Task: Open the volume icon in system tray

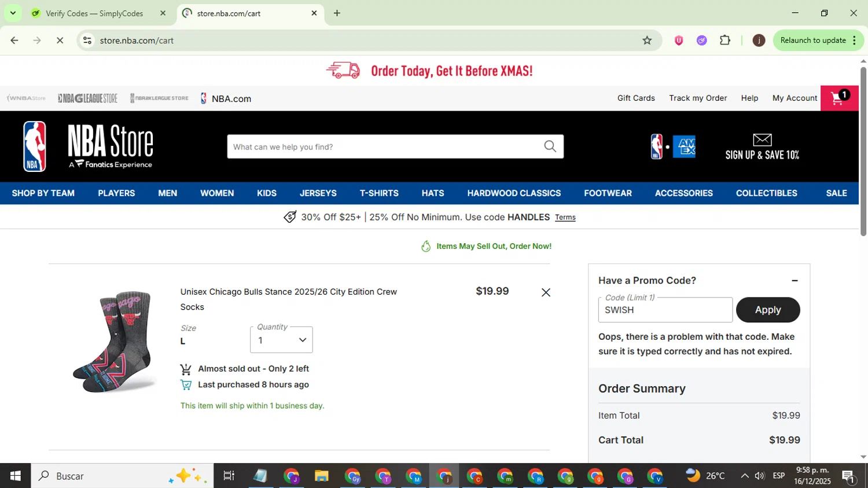Action: [760, 476]
